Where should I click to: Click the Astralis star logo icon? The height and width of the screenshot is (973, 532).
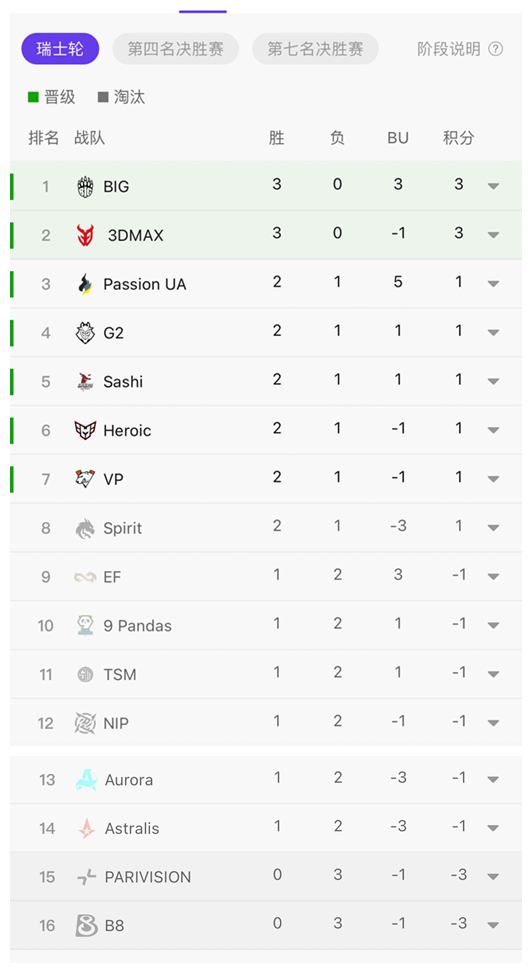click(x=86, y=828)
